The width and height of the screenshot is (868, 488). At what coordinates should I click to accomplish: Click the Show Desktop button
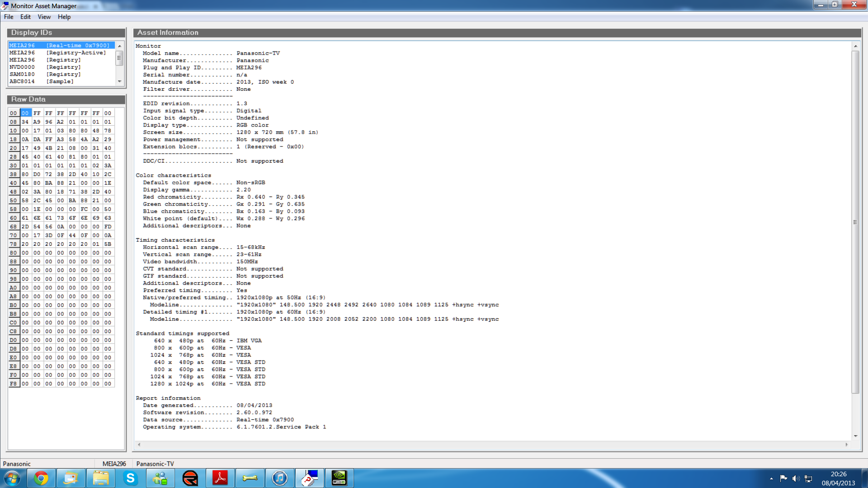(x=864, y=478)
